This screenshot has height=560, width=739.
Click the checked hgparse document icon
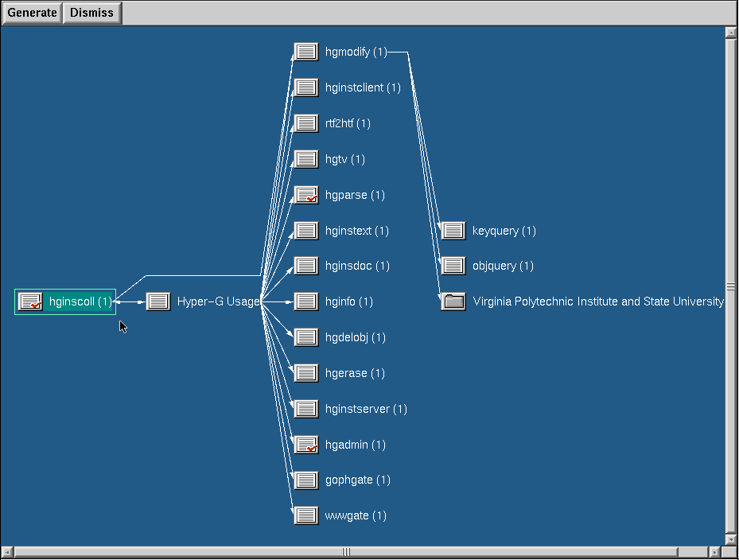tap(306, 195)
